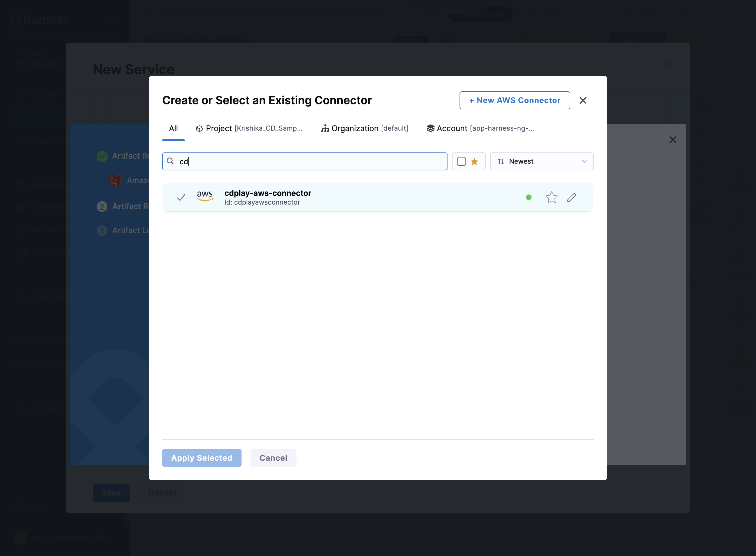Open the Newest sort dropdown
756x556 pixels.
coord(542,161)
